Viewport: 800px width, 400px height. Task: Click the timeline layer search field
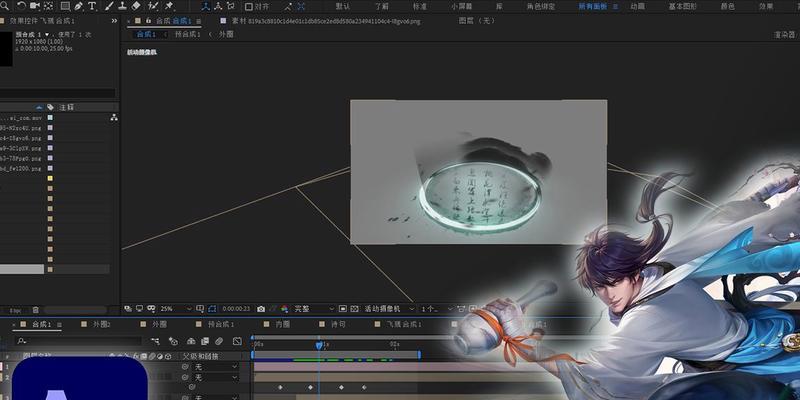pos(79,341)
